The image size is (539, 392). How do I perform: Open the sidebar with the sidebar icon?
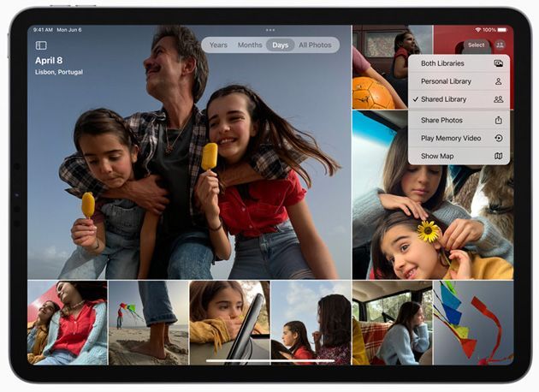41,45
